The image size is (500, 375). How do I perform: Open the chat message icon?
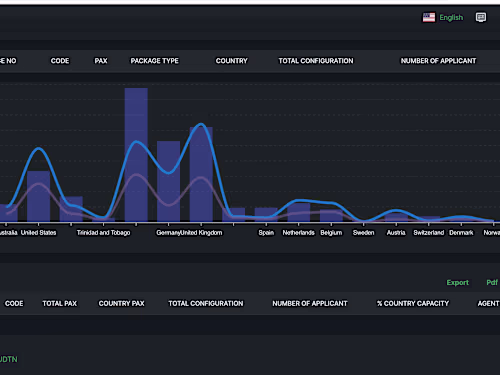click(x=481, y=17)
